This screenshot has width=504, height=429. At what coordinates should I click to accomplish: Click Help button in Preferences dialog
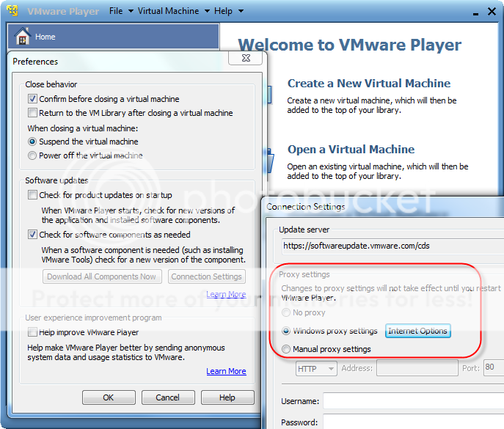[x=227, y=397]
